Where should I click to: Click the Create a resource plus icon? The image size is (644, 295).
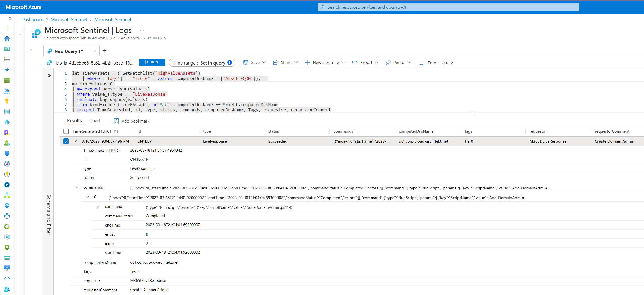[x=7, y=28]
